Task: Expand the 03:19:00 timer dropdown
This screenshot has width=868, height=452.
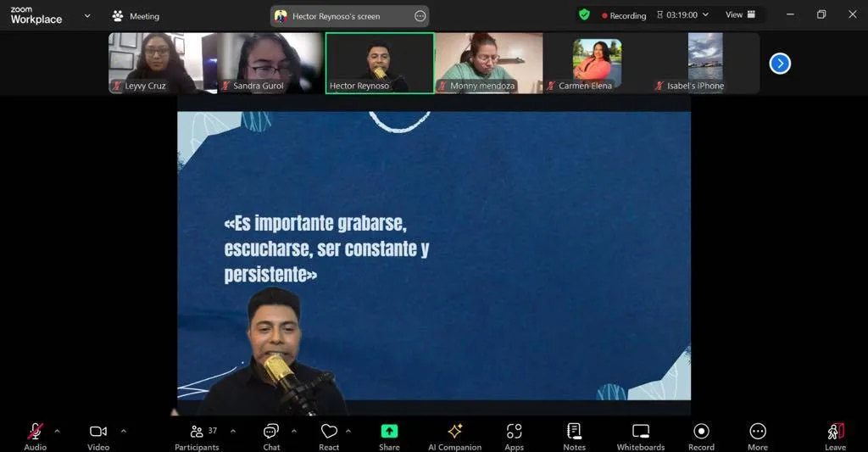Action: [x=705, y=15]
